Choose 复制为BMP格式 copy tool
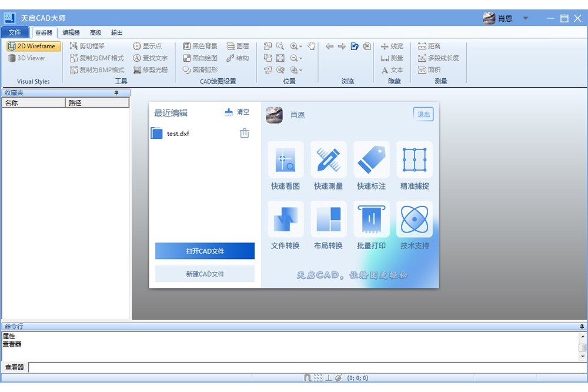The width and height of the screenshot is (588, 392). point(97,70)
